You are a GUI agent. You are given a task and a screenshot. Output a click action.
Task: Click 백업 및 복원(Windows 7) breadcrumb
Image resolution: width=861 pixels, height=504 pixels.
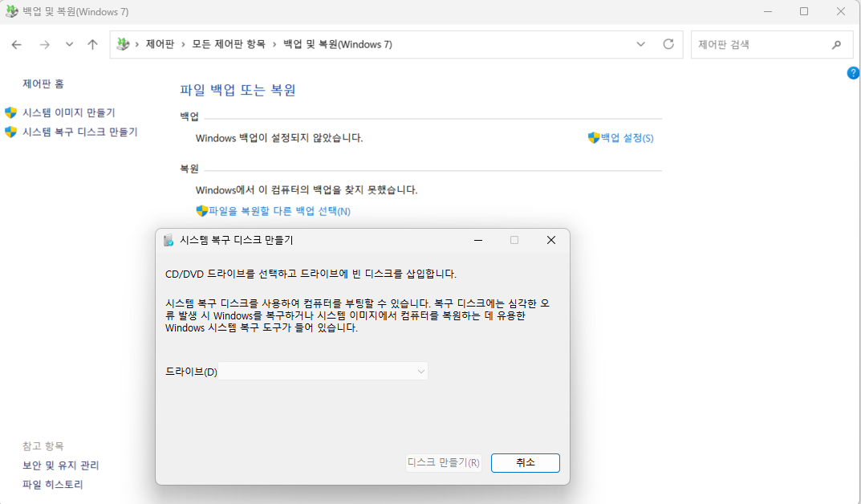click(338, 44)
